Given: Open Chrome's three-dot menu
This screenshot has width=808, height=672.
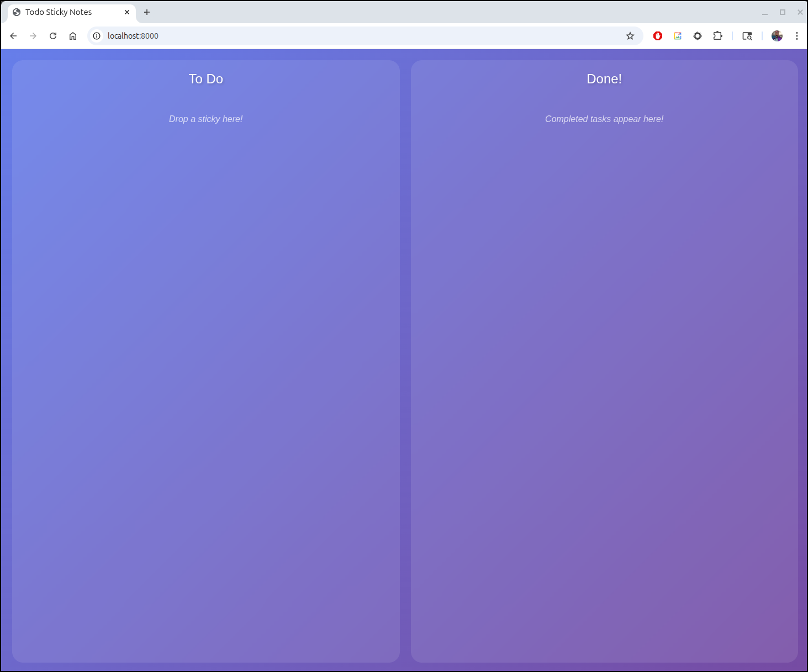Looking at the screenshot, I should pyautogui.click(x=797, y=35).
